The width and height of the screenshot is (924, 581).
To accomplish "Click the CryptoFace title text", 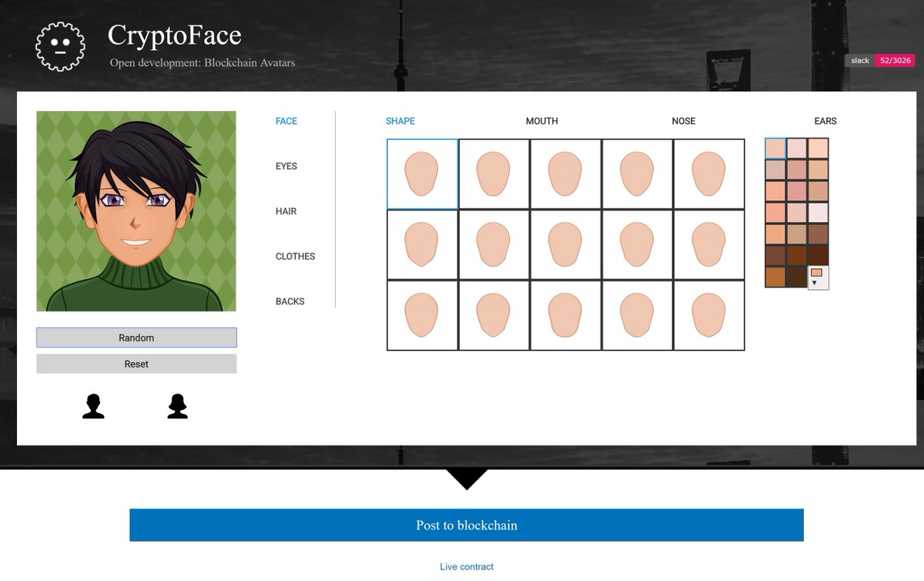I will (x=175, y=35).
